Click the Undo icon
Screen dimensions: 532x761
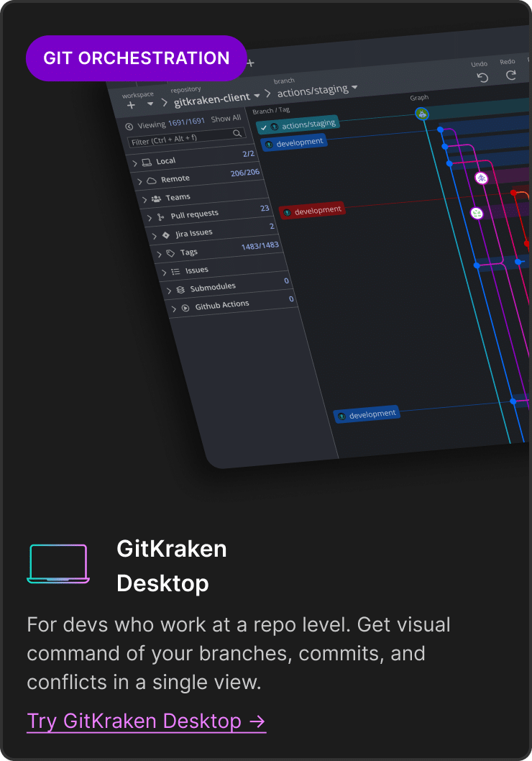[x=482, y=78]
